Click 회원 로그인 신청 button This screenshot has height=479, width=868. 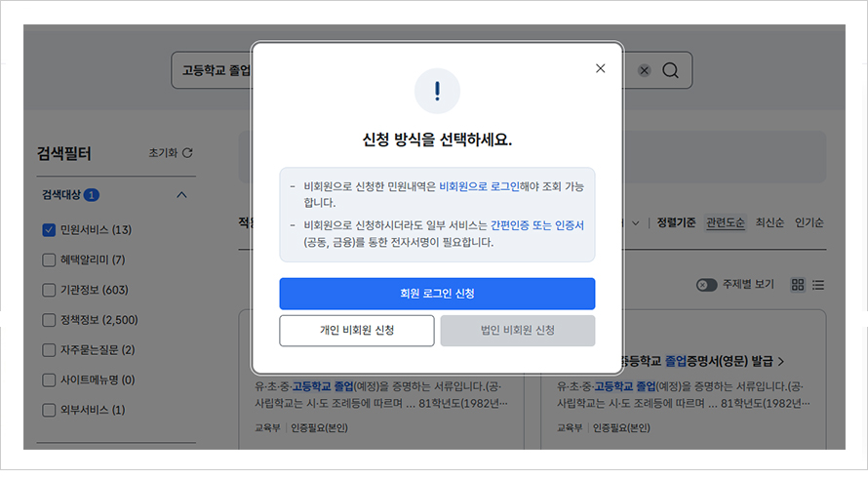pos(437,294)
